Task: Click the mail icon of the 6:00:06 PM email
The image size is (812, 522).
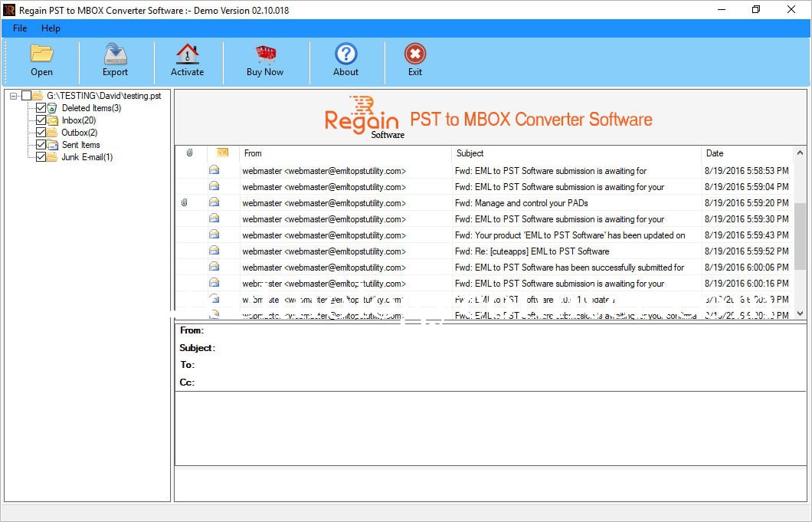Action: pos(214,267)
